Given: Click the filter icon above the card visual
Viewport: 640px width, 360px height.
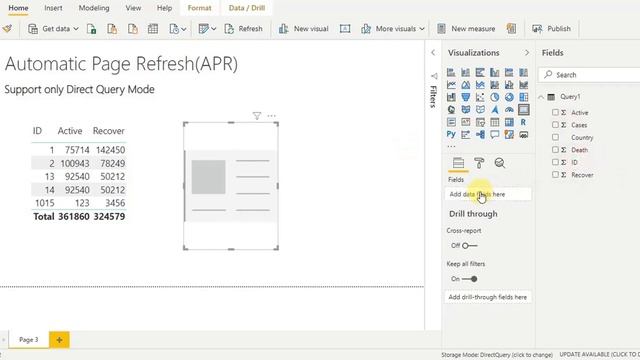Looking at the screenshot, I should (257, 116).
